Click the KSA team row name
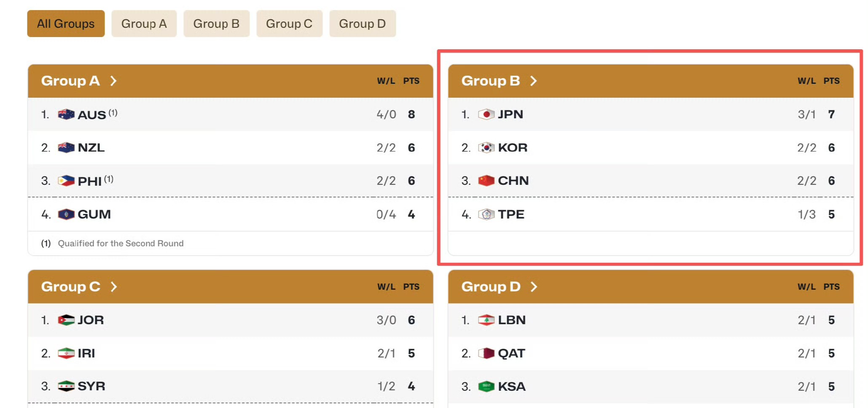The height and width of the screenshot is (408, 868). pyautogui.click(x=512, y=387)
